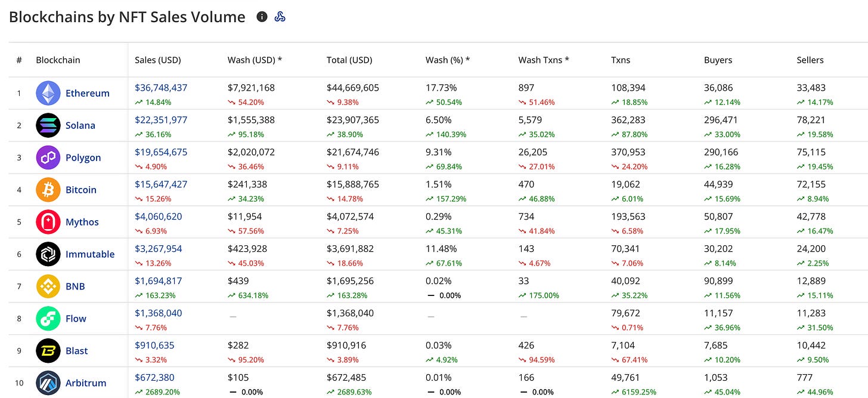
Task: Click the Arbitrum logo icon
Action: click(x=48, y=383)
